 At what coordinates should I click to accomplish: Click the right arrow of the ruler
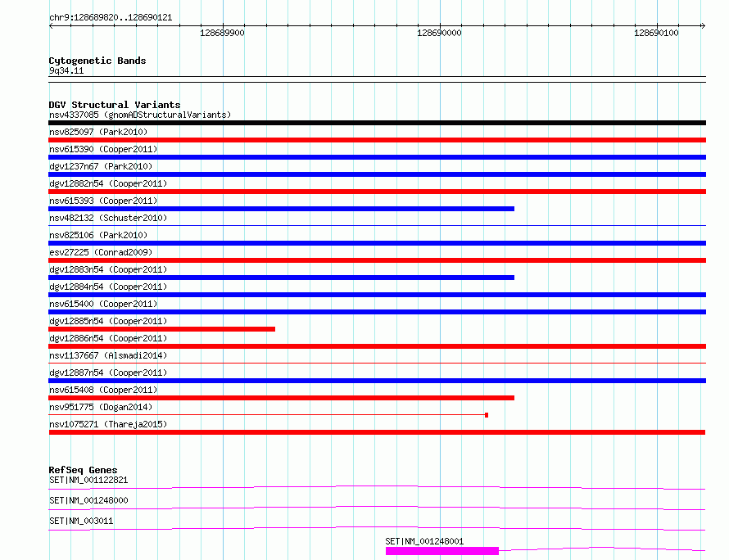(x=703, y=26)
